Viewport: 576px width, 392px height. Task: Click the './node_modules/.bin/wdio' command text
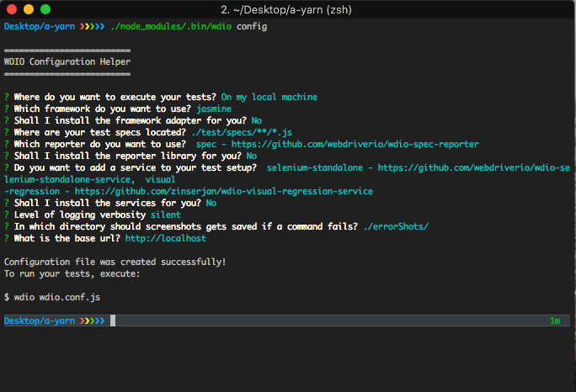171,26
